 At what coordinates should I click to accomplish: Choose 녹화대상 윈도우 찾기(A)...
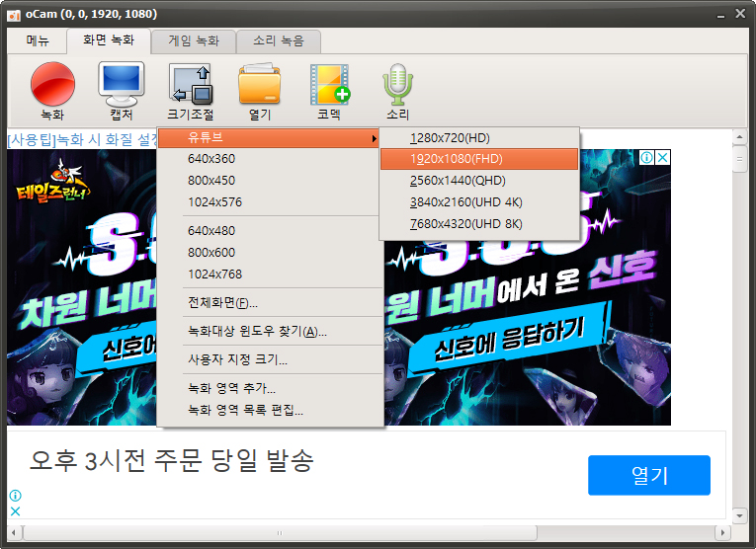pyautogui.click(x=269, y=332)
